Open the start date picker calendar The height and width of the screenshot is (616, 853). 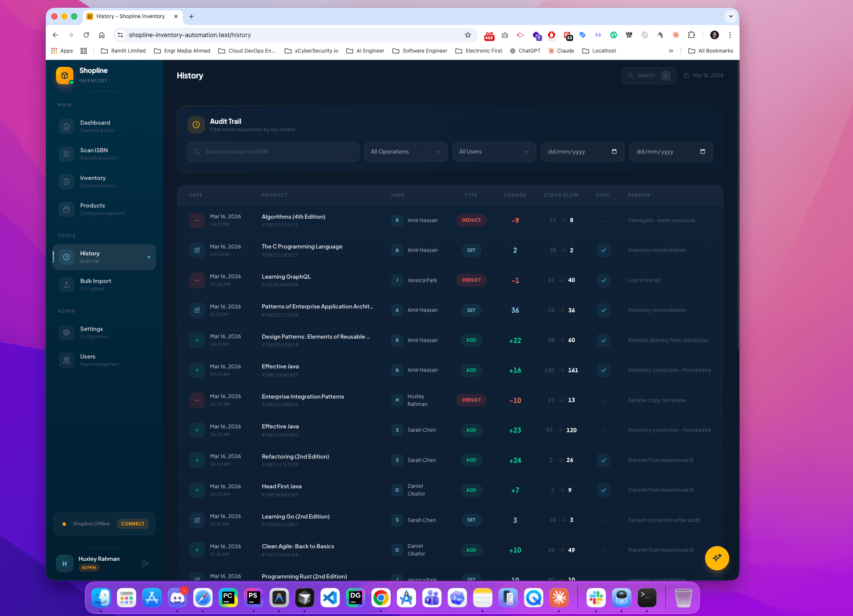pyautogui.click(x=614, y=151)
